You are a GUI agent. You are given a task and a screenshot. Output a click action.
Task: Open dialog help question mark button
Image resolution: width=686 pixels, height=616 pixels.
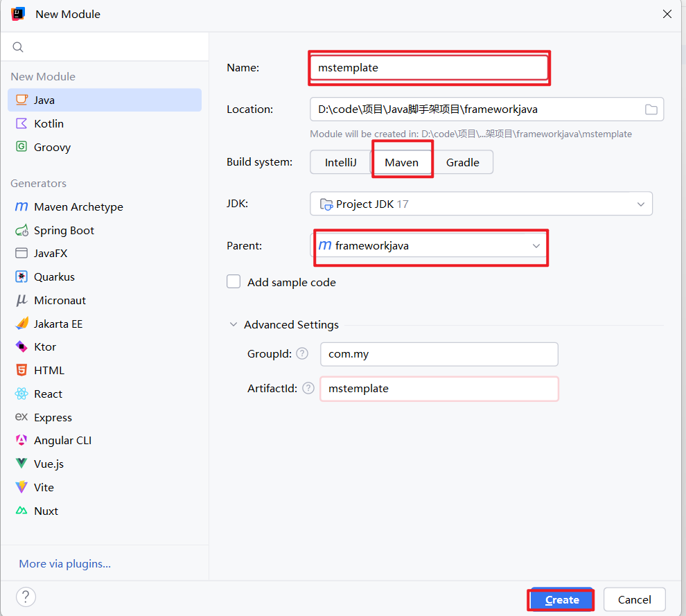26,597
